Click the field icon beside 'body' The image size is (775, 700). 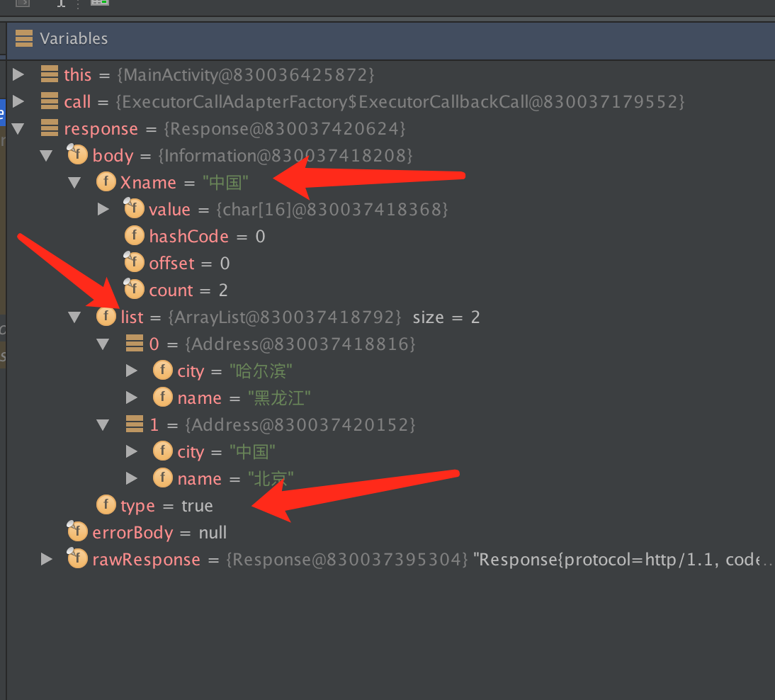tap(77, 154)
